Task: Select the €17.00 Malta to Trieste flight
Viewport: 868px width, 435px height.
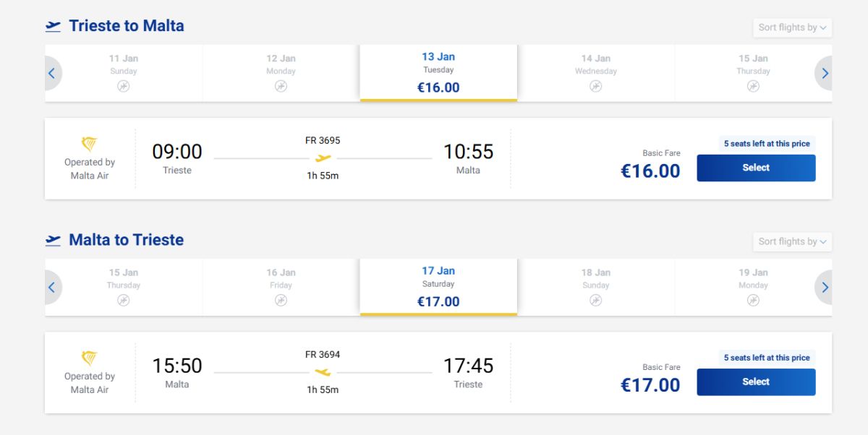Action: click(x=756, y=382)
